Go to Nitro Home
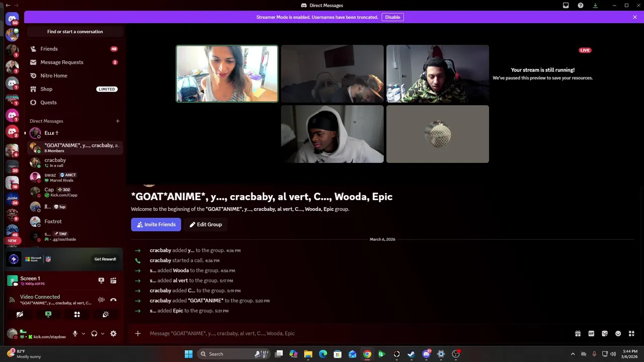644x362 pixels. pyautogui.click(x=74, y=75)
